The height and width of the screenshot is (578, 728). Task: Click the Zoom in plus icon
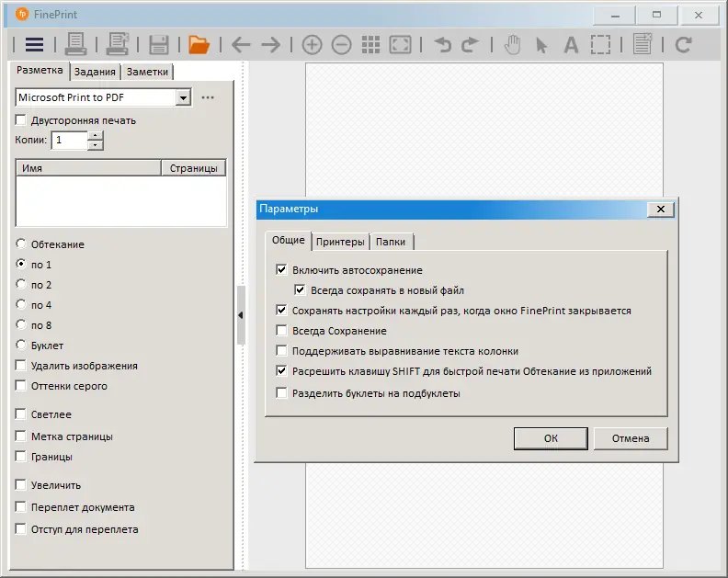click(x=312, y=45)
